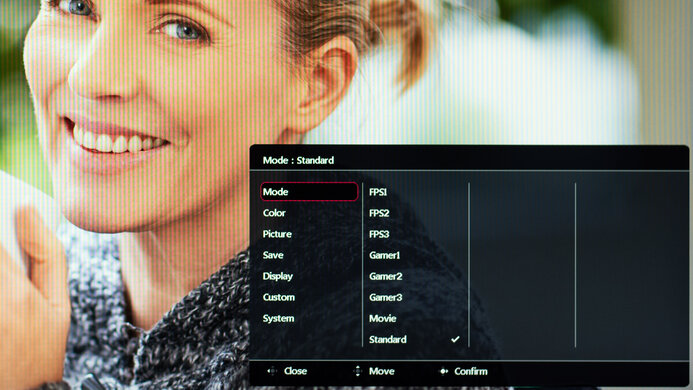Screen dimensions: 693x390
Task: Click the Close label in footer
Action: click(x=295, y=371)
